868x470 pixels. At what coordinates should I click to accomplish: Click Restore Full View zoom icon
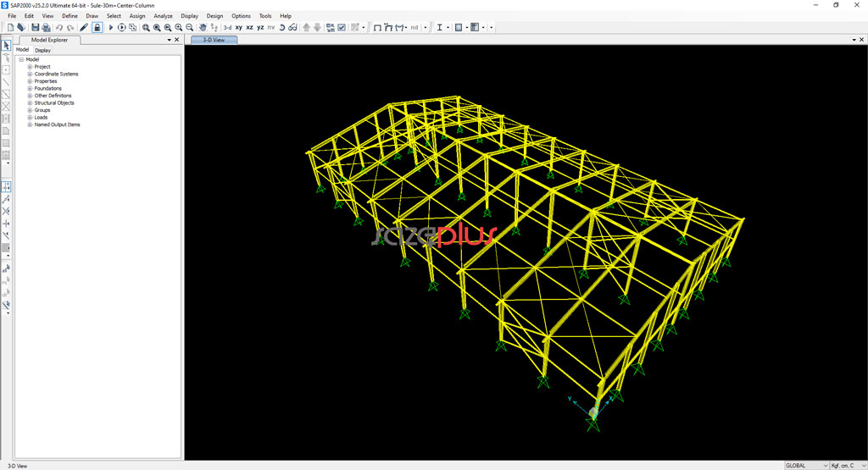(x=157, y=27)
